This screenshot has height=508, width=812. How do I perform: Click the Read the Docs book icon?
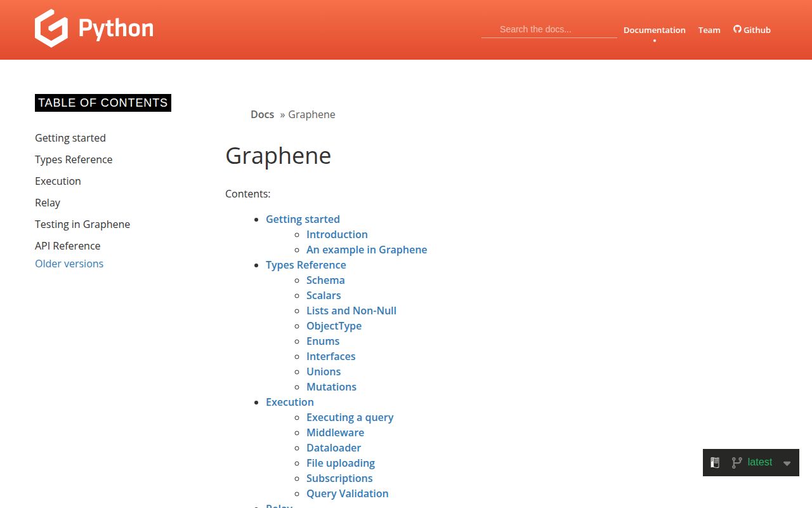tap(715, 463)
